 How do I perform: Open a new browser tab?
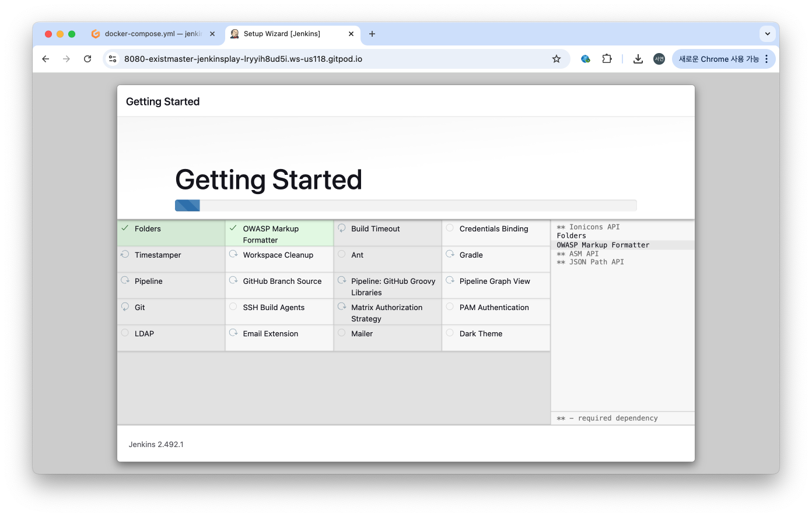pos(372,34)
